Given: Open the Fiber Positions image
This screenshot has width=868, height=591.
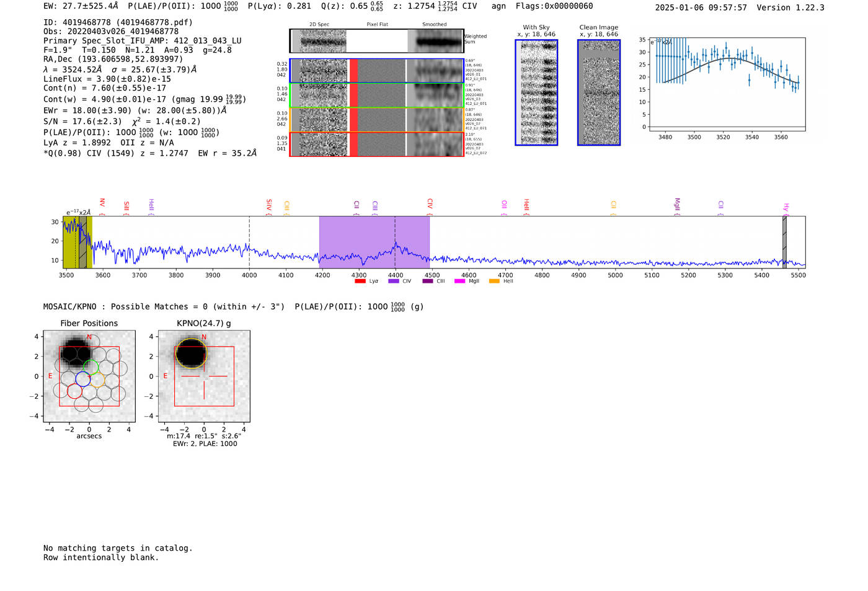Looking at the screenshot, I should click(89, 376).
